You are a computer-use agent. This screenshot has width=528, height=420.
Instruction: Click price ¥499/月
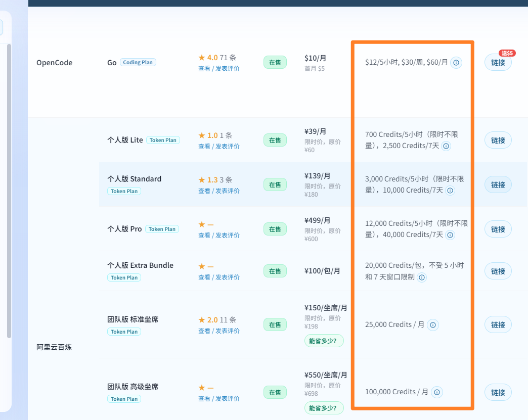[317, 220]
